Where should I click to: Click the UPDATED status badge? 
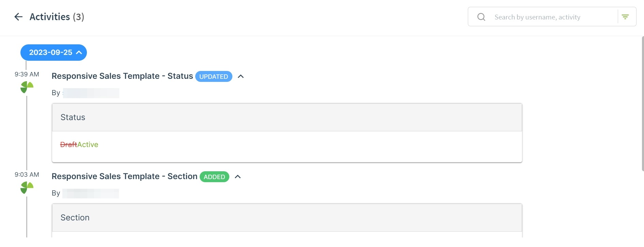tap(214, 76)
